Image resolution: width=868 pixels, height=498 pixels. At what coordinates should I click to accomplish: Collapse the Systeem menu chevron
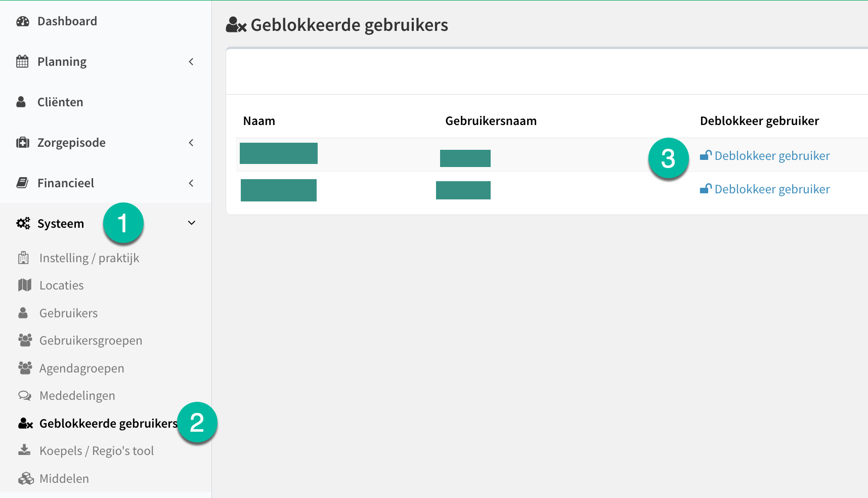click(x=192, y=223)
